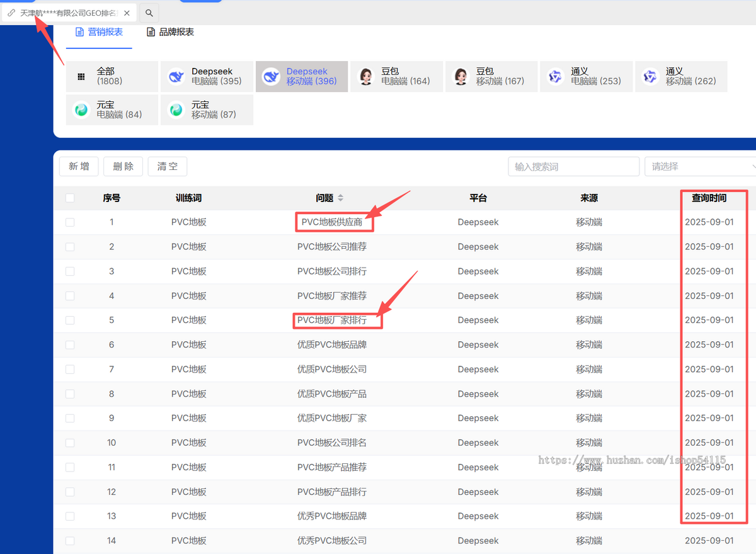This screenshot has width=756, height=554.
Task: Click the question cell PVC地板产品推荐
Action: coord(332,467)
